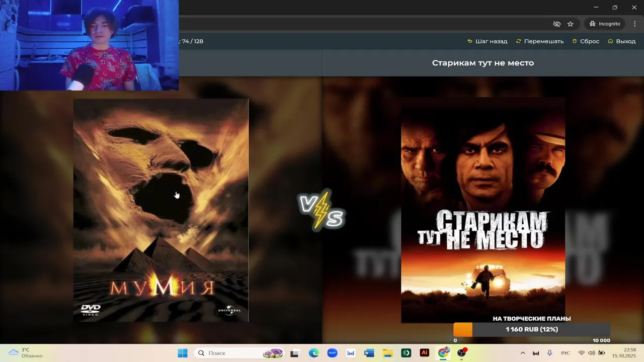Click the Выход home icon
The image size is (644, 362).
[610, 41]
